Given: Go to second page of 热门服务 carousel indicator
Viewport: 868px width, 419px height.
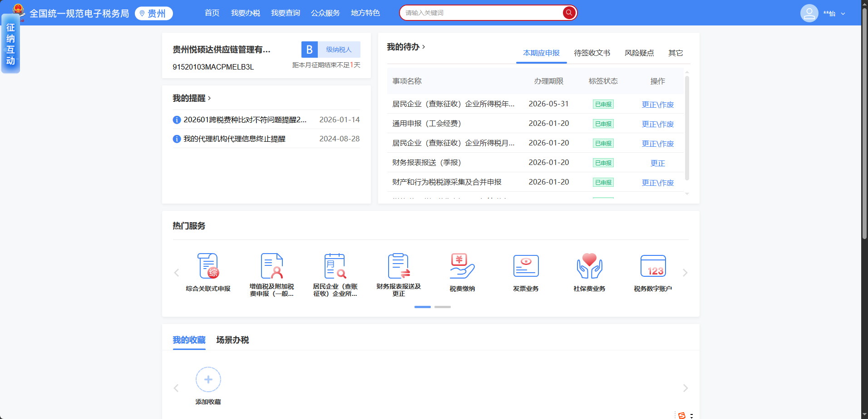Looking at the screenshot, I should (x=442, y=307).
